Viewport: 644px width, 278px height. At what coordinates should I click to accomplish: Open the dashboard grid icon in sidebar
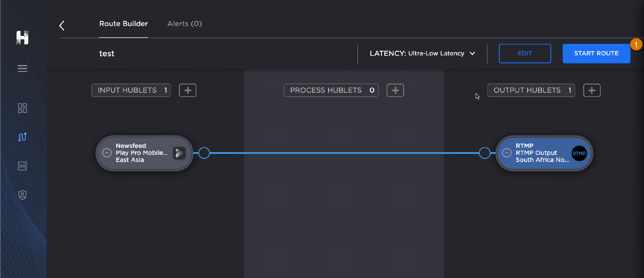point(22,108)
